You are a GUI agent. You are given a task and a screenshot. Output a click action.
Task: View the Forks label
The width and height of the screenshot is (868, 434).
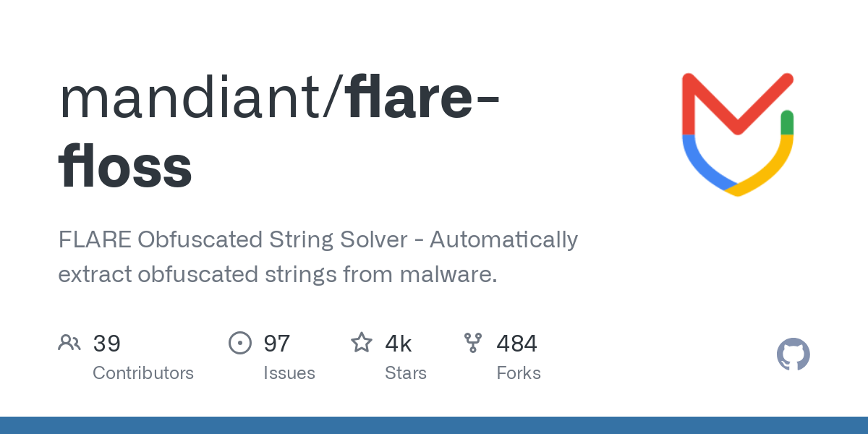point(518,373)
